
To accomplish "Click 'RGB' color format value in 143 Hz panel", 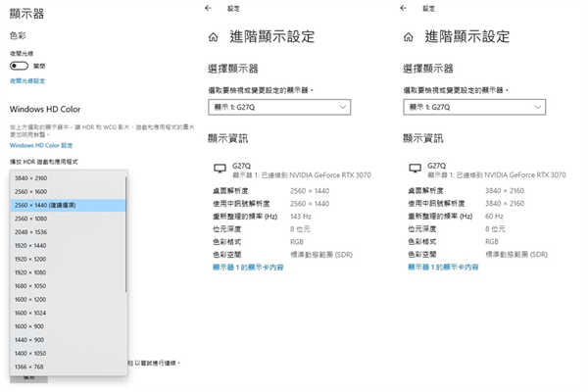I will (x=297, y=242).
